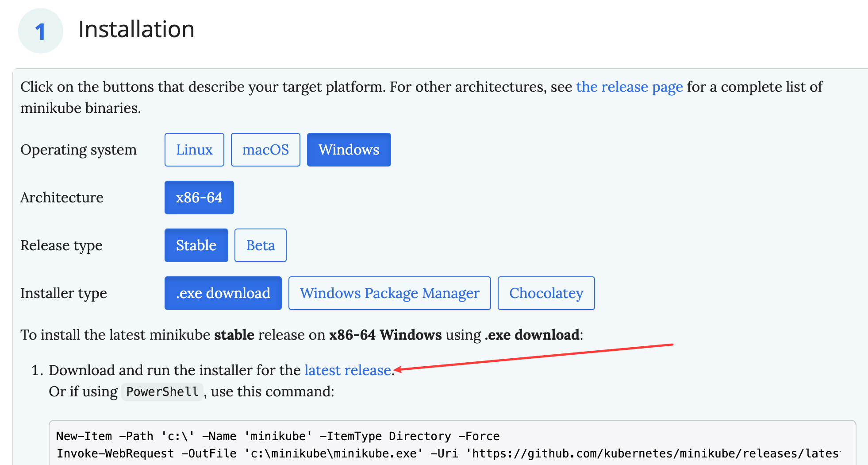Open the release page link

click(629, 87)
